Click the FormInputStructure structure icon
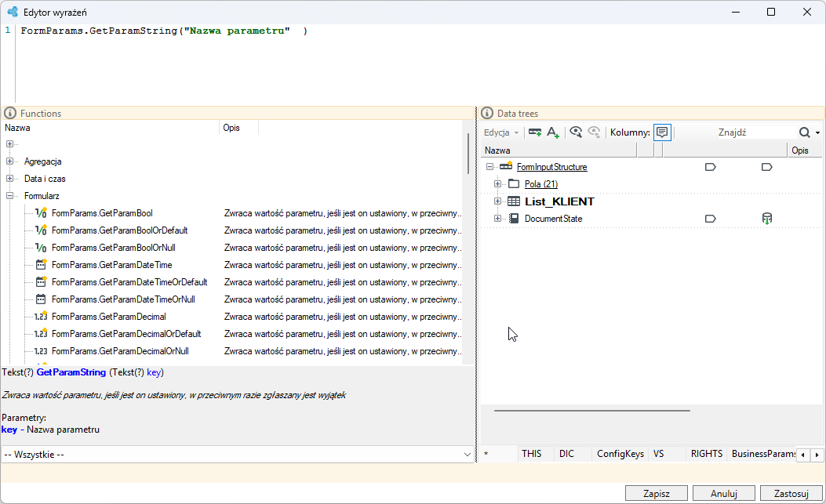The width and height of the screenshot is (826, 504). click(506, 166)
